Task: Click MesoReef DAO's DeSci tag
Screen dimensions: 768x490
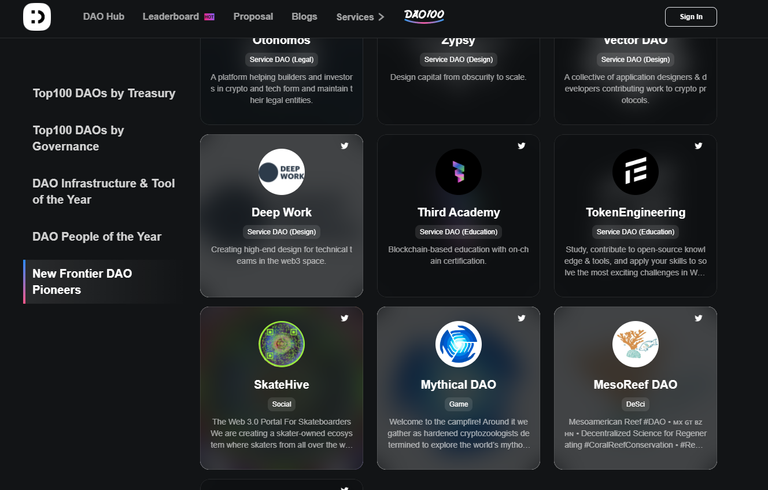Action: tap(635, 404)
